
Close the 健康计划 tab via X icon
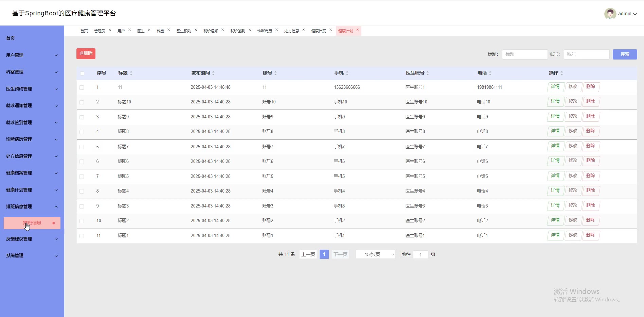coord(357,30)
